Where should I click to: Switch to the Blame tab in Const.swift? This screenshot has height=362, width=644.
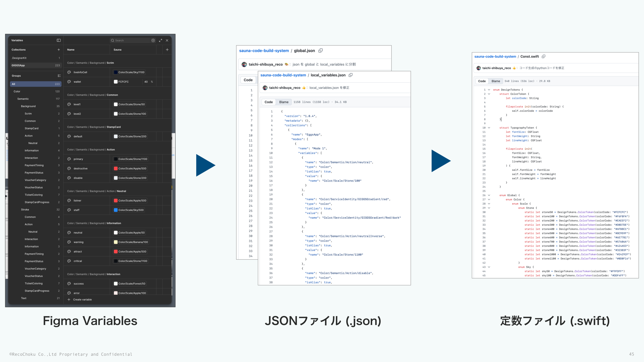point(495,81)
